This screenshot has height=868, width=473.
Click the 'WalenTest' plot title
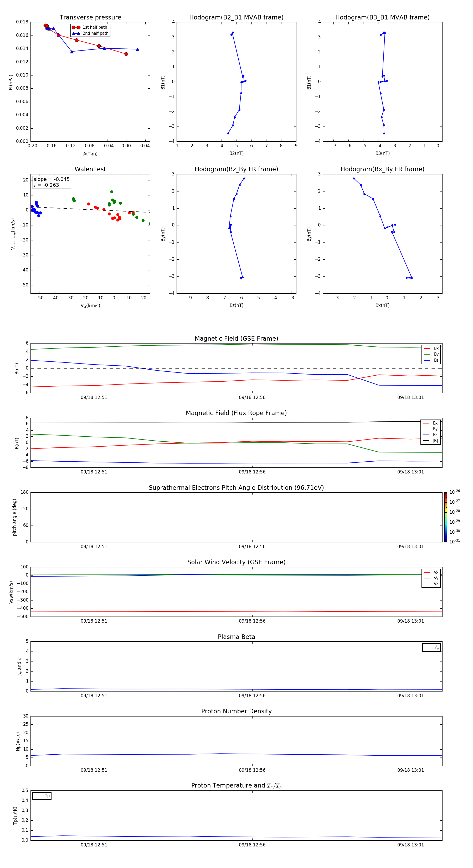90,169
